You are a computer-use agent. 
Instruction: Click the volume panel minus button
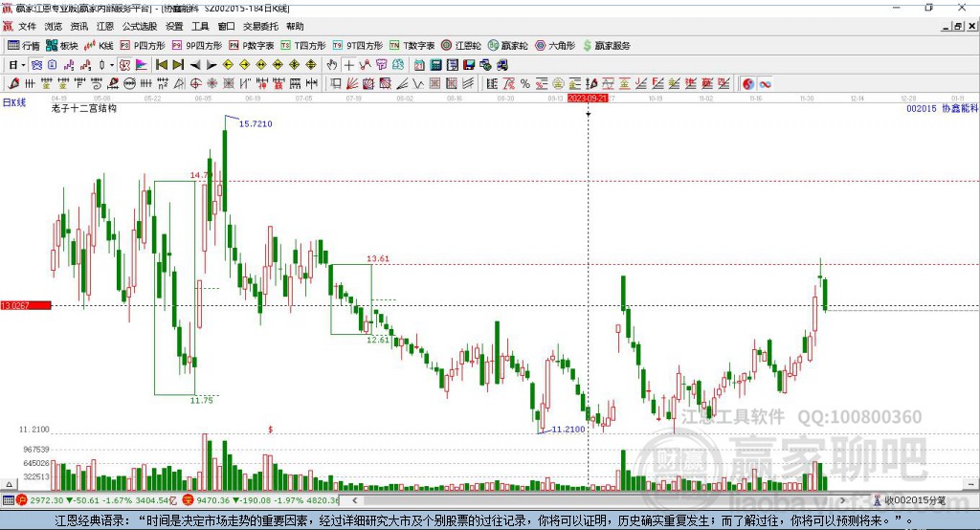click(970, 484)
